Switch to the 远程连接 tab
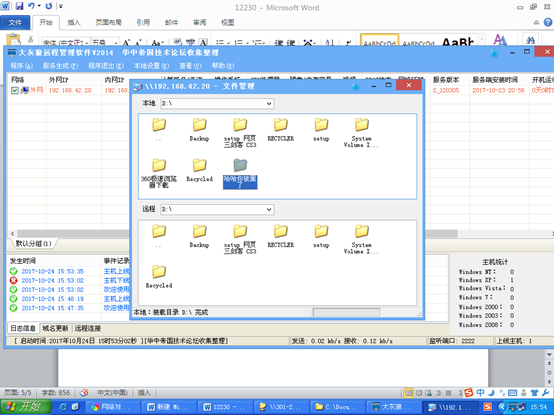Viewport: 554px width, 415px height. click(88, 328)
